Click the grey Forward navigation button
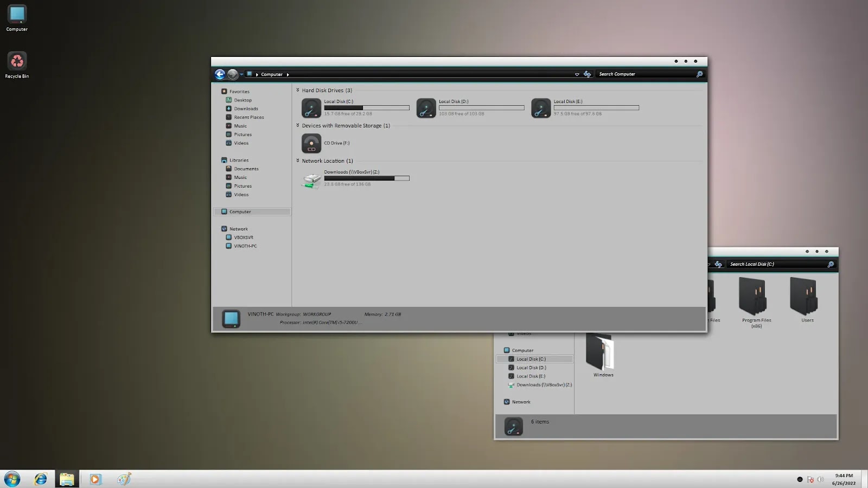This screenshot has width=868, height=488. tap(233, 74)
